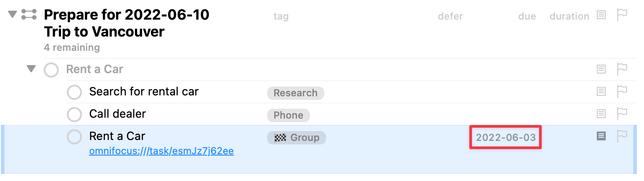The image size is (644, 181).
Task: Flag the Rent a Car group row
Action: (622, 69)
